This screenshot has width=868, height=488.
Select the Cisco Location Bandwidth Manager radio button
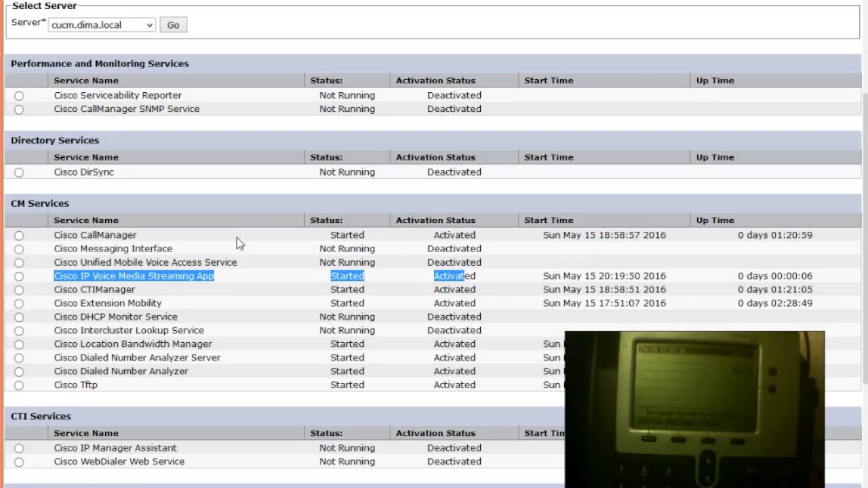(19, 344)
